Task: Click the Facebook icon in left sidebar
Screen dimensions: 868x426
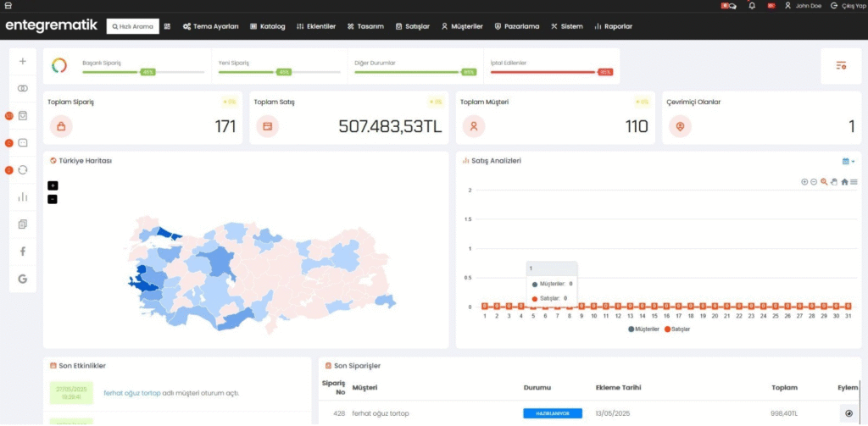Action: 22,252
